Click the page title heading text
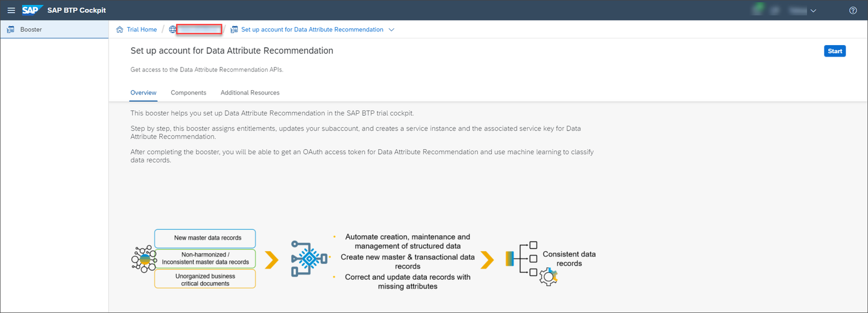Image resolution: width=868 pixels, height=313 pixels. pyautogui.click(x=232, y=51)
